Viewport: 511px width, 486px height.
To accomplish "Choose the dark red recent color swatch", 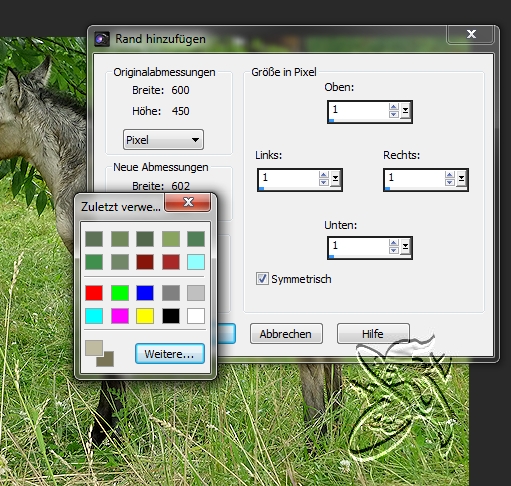I will pos(145,262).
